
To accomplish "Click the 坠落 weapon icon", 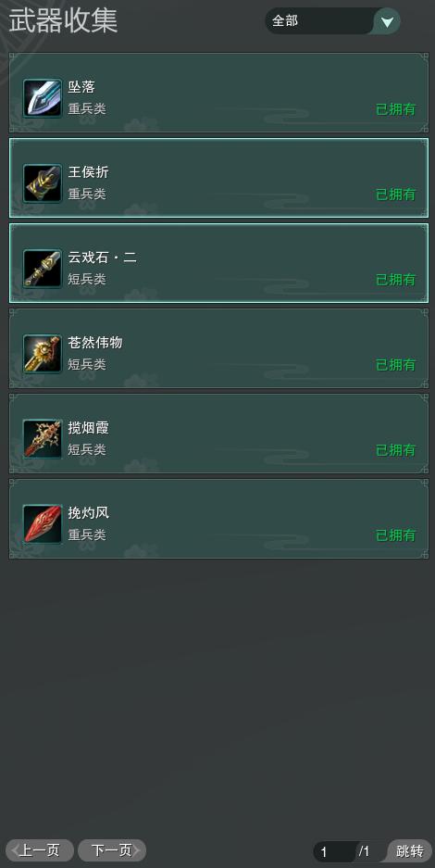I will point(43,98).
